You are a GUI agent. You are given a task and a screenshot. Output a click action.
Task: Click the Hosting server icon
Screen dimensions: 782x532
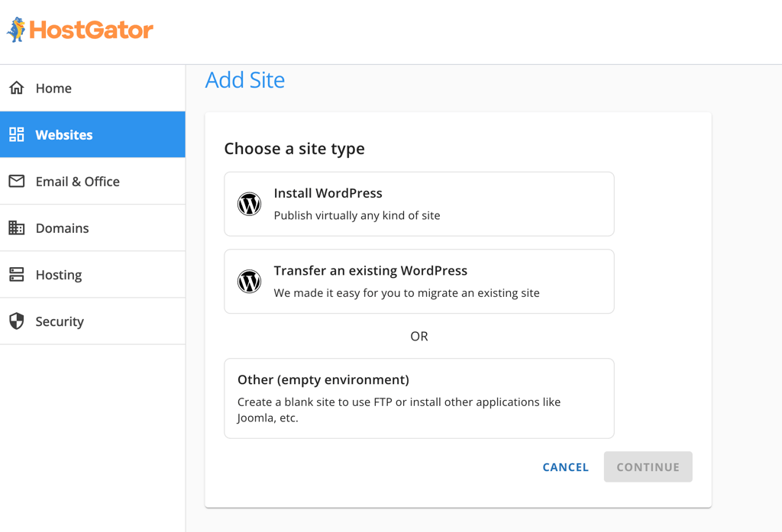(17, 274)
